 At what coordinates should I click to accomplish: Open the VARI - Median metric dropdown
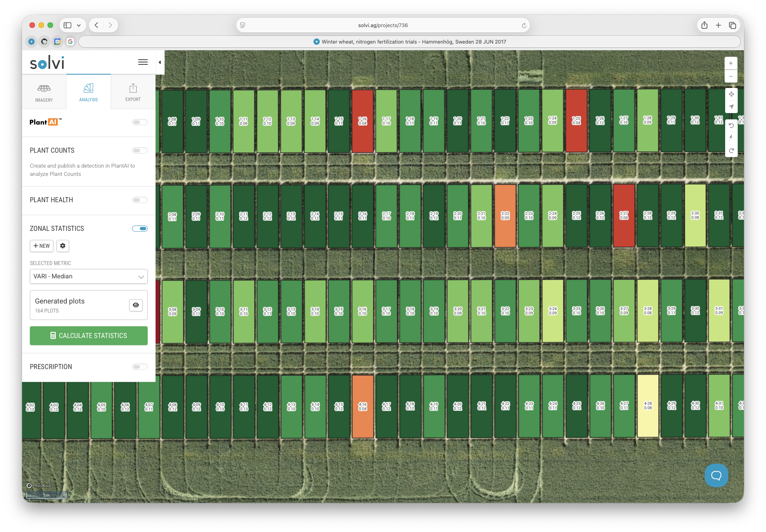tap(89, 276)
